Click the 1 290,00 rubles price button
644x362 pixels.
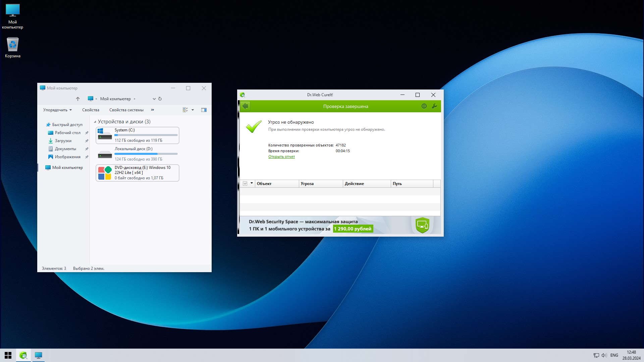coord(353,229)
